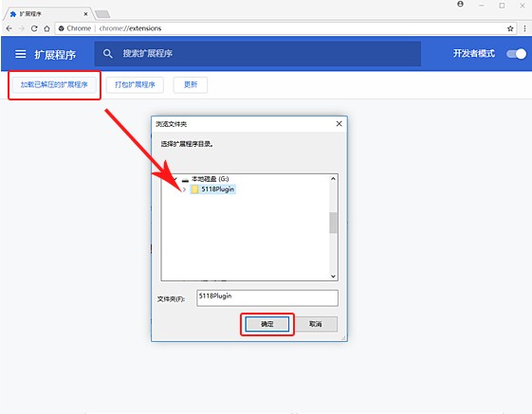Expand the 5118Plugin folder chevron

[x=184, y=189]
